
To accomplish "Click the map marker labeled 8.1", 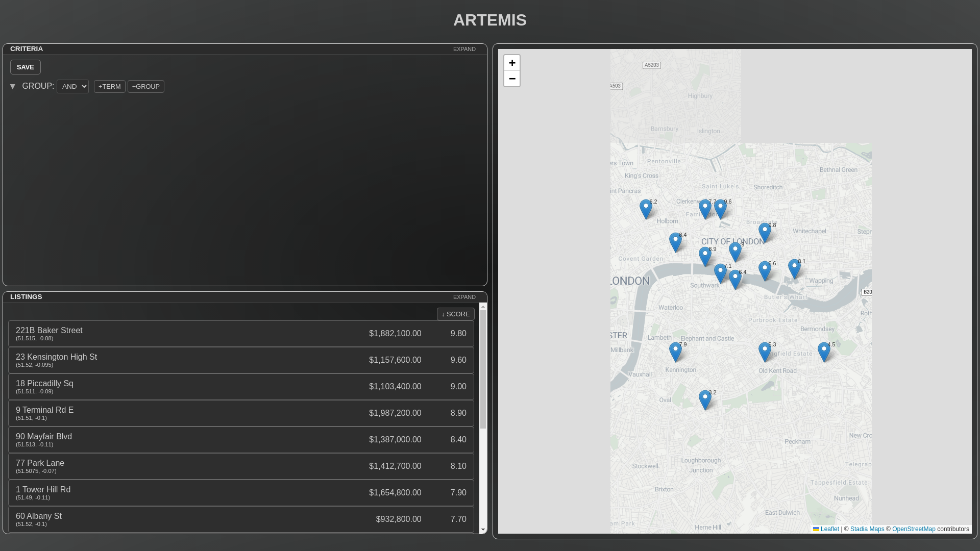I will (x=794, y=269).
